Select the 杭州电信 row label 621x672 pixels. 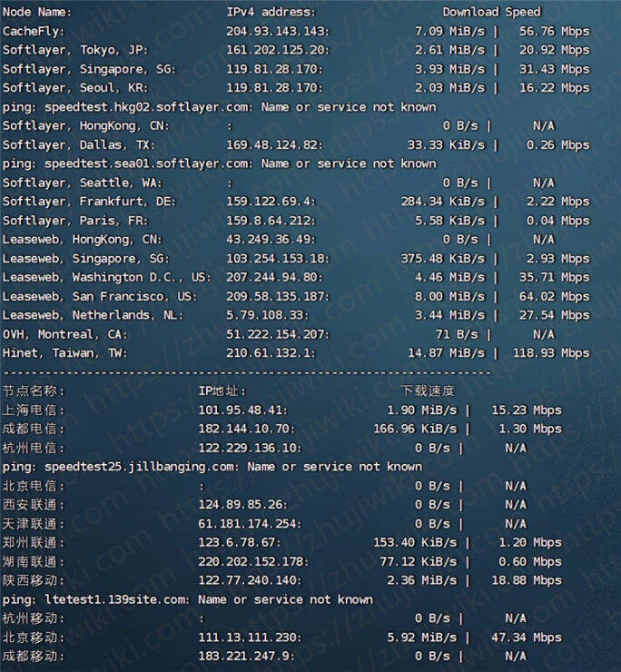click(x=34, y=449)
